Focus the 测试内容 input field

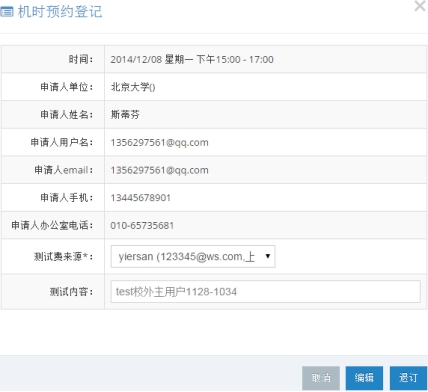[x=266, y=292]
